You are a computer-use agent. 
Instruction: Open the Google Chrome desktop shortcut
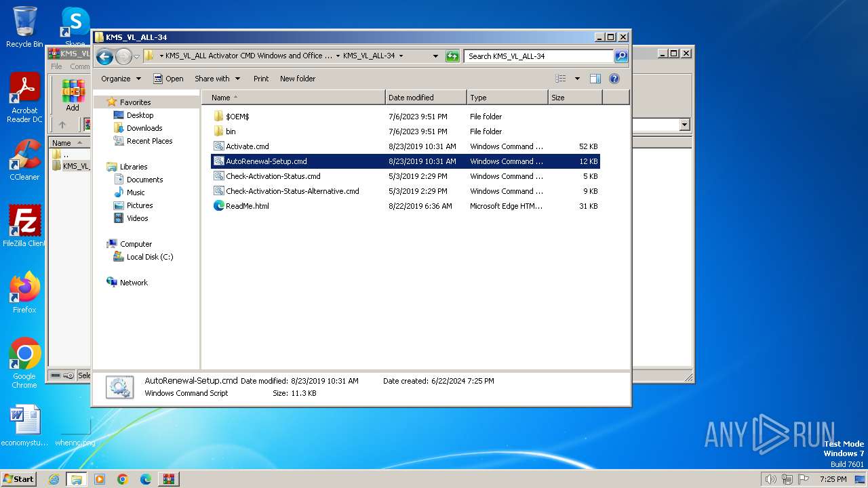tap(24, 363)
